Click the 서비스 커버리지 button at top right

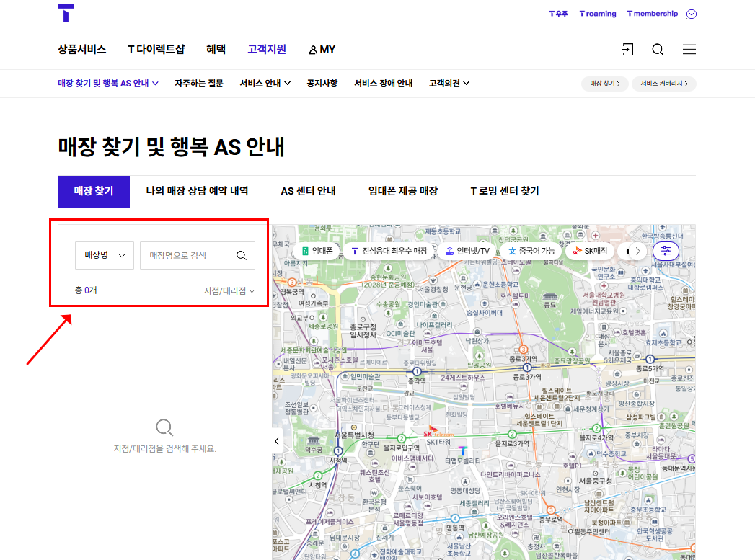coord(663,84)
